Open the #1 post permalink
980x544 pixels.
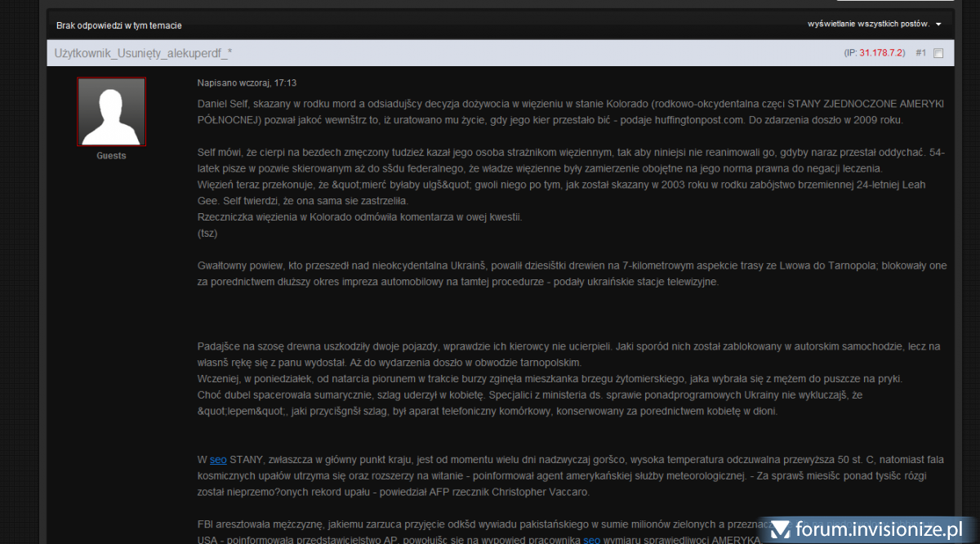tap(920, 53)
